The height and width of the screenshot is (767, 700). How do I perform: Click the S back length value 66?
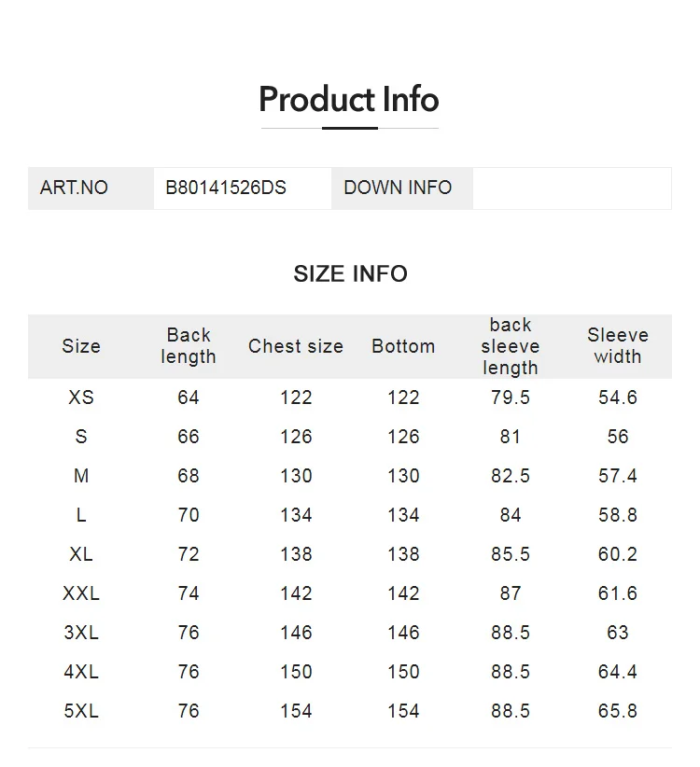tap(189, 437)
